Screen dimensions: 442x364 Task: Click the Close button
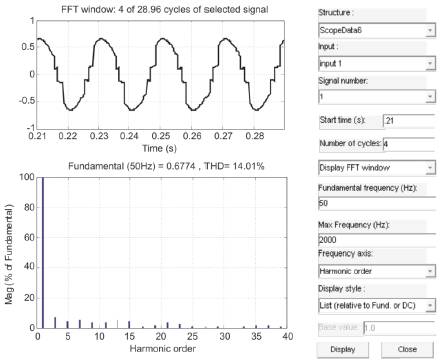point(407,349)
